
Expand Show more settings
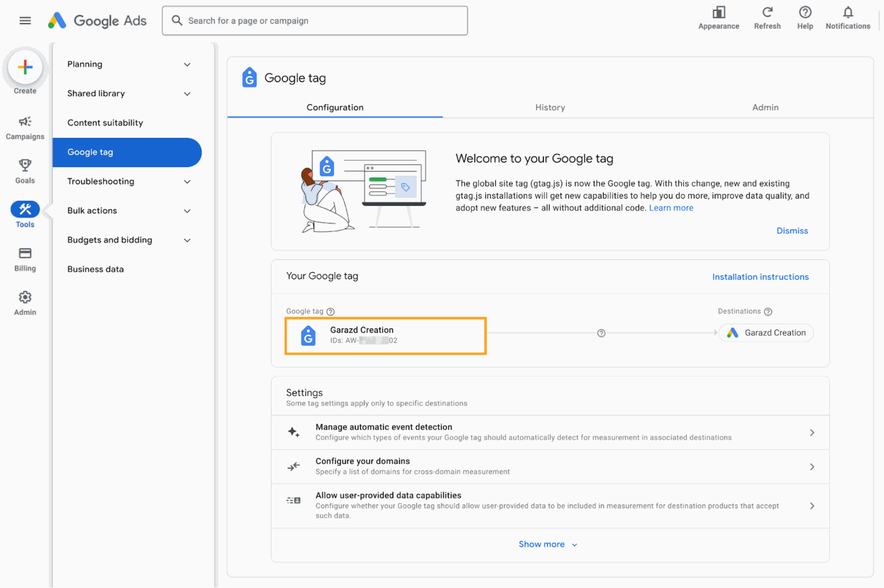(x=548, y=544)
